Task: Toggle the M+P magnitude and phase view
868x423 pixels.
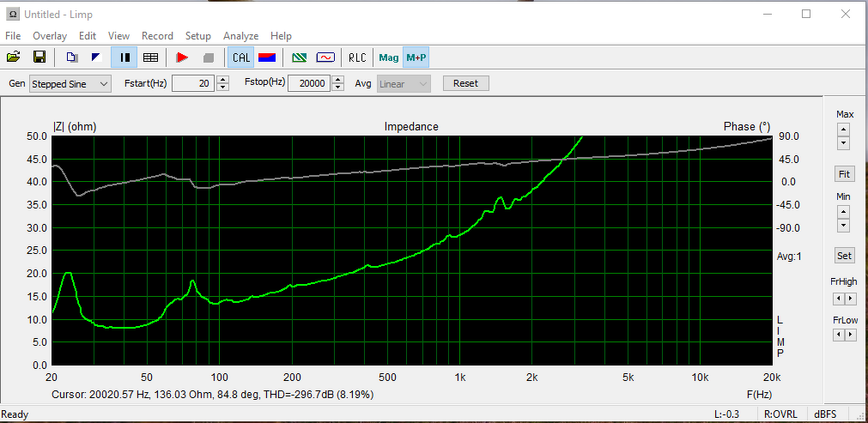Action: (416, 57)
